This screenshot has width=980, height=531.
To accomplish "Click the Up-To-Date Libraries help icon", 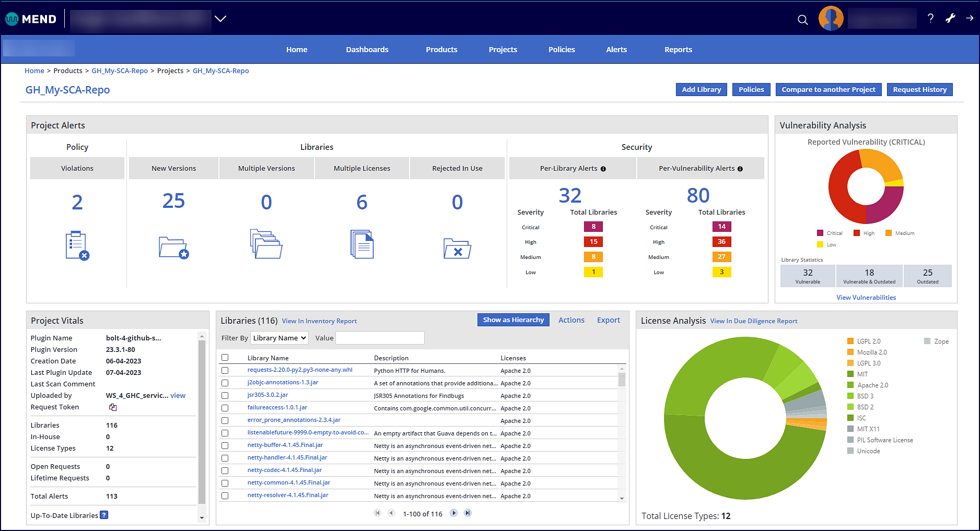I will [104, 515].
